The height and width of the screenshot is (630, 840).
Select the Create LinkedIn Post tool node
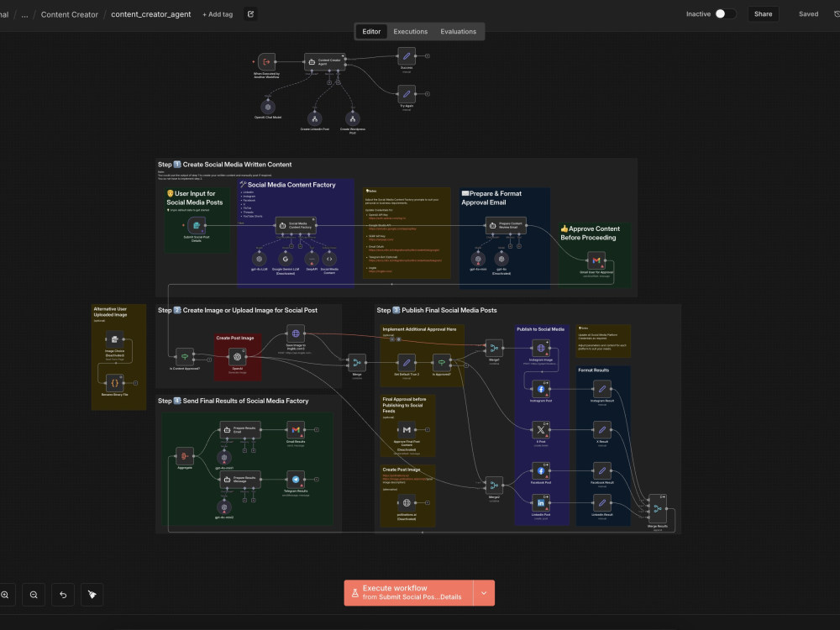pyautogui.click(x=314, y=118)
